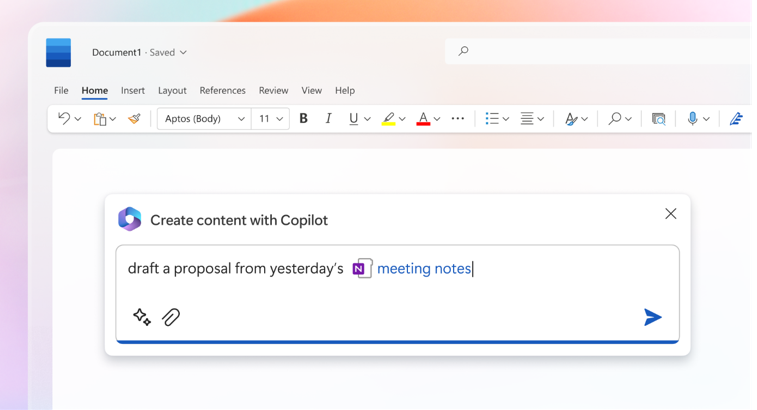Click the Styles icon
This screenshot has height=410, width=757.
[571, 119]
